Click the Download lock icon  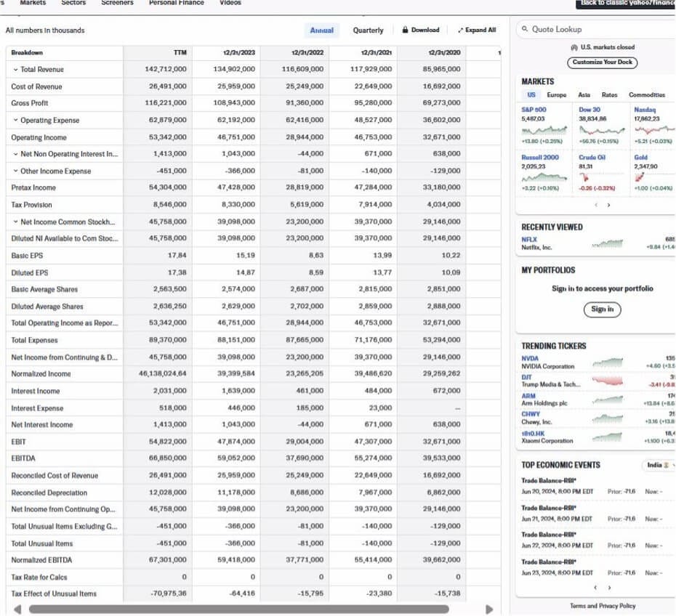[406, 30]
